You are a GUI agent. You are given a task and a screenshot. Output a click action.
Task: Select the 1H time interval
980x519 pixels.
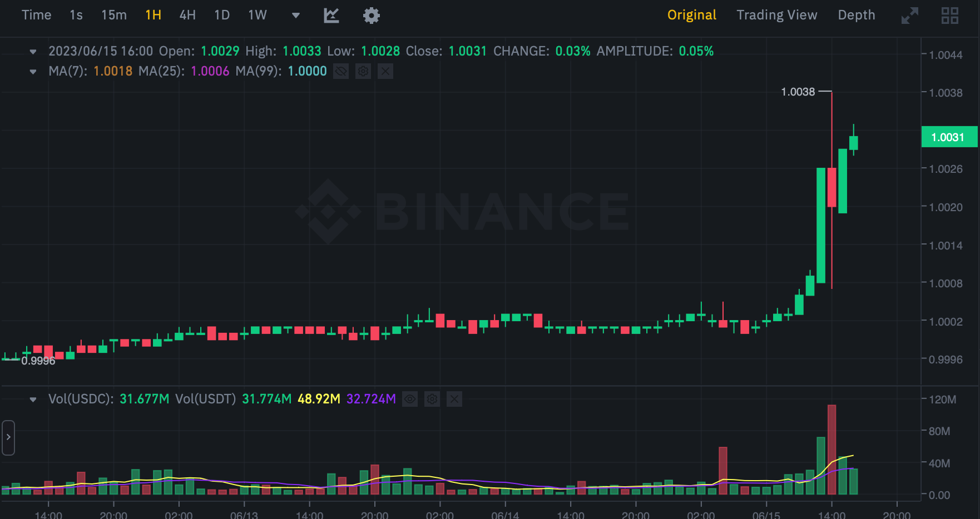pos(153,15)
